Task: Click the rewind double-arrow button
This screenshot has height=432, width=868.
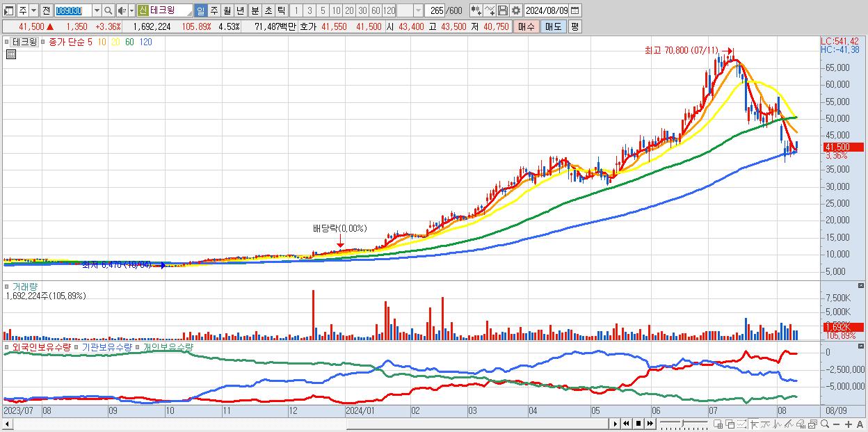Action: click(x=626, y=424)
